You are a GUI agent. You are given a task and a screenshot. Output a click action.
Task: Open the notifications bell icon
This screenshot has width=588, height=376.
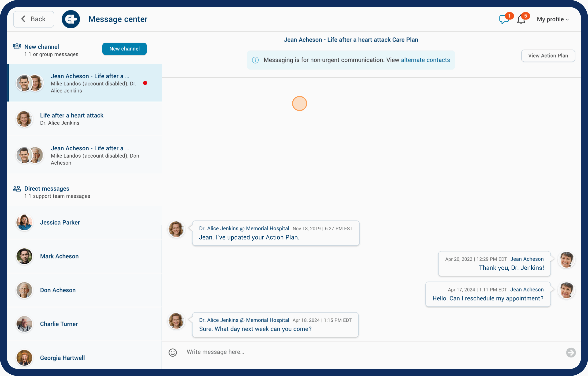point(521,19)
